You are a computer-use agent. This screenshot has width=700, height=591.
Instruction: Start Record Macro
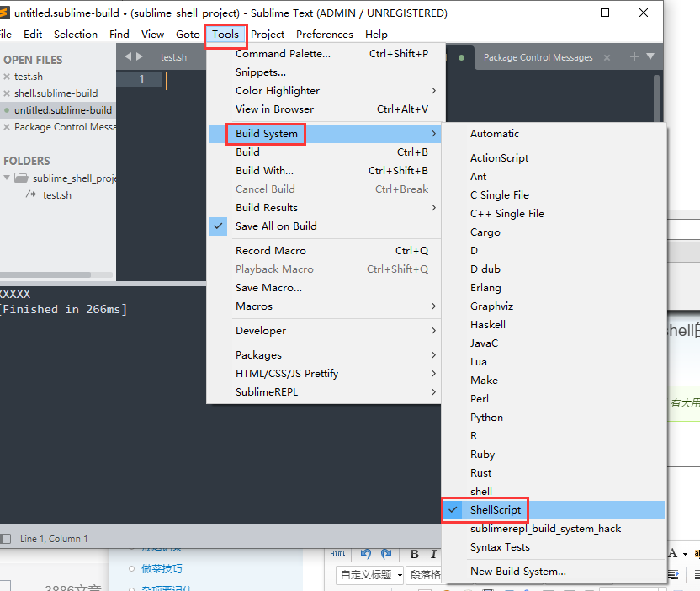click(x=325, y=251)
